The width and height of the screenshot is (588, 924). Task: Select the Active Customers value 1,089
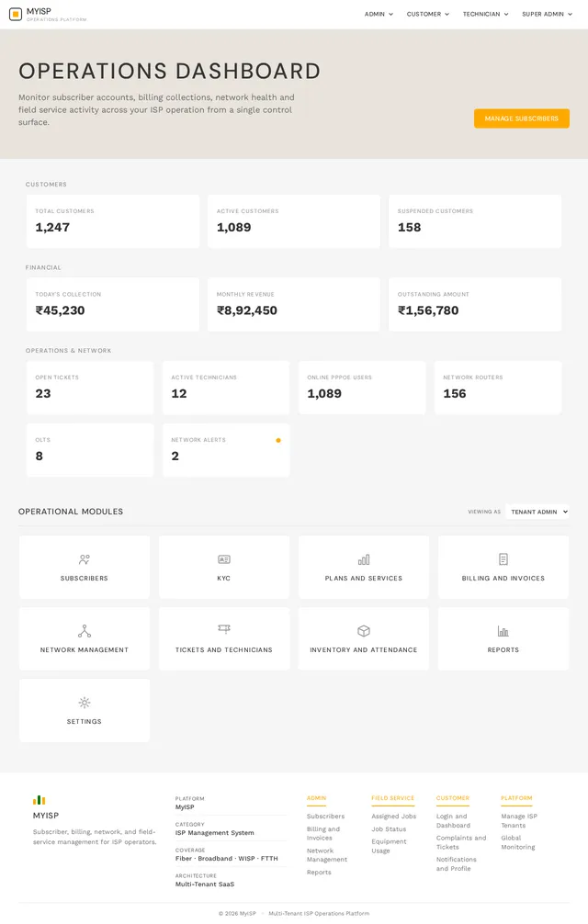(234, 228)
